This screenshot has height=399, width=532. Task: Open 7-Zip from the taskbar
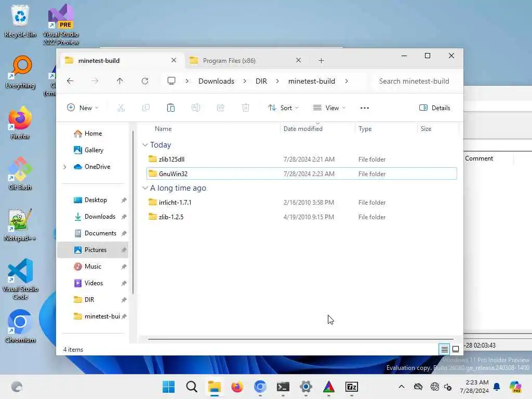pos(352,387)
